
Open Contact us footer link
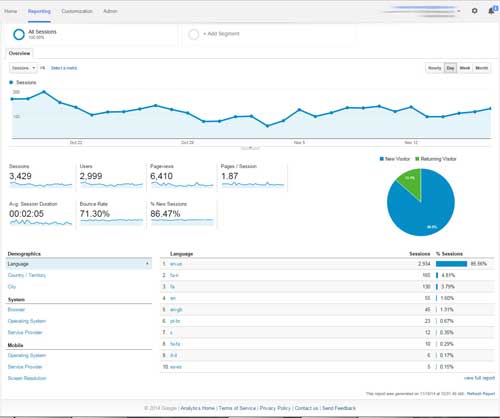point(306,408)
